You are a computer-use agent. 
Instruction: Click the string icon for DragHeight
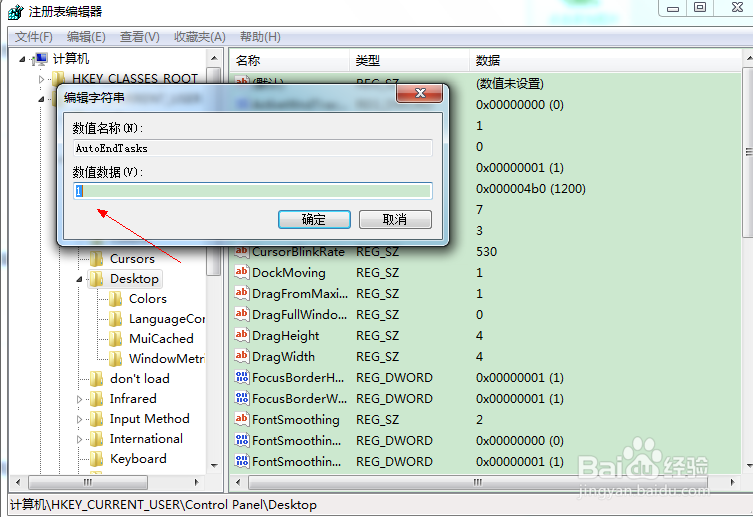point(242,335)
